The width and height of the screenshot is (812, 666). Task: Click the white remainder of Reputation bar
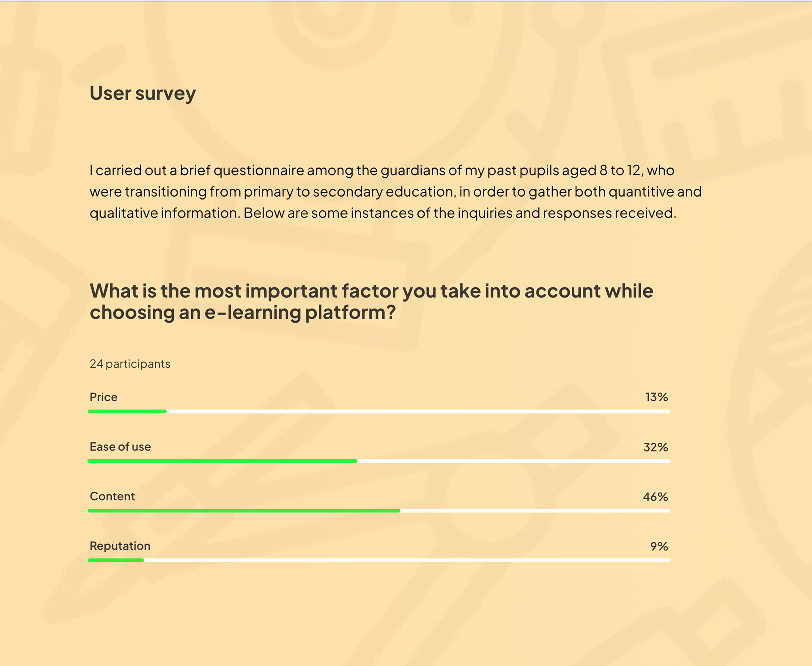click(407, 560)
